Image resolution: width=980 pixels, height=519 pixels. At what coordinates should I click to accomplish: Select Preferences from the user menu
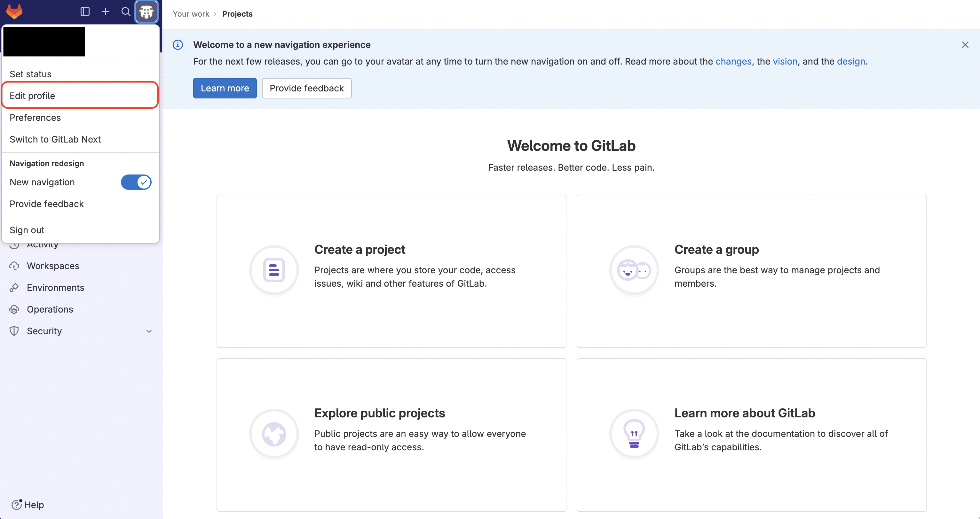click(35, 118)
